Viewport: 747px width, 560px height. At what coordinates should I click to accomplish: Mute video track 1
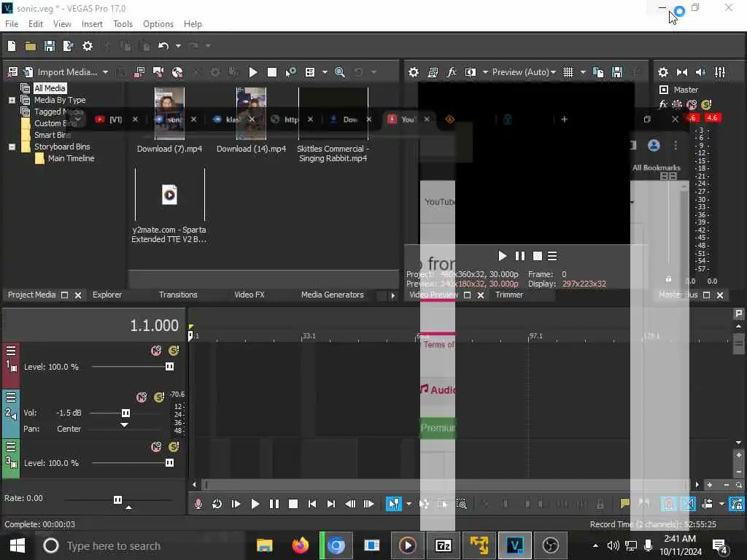(156, 351)
